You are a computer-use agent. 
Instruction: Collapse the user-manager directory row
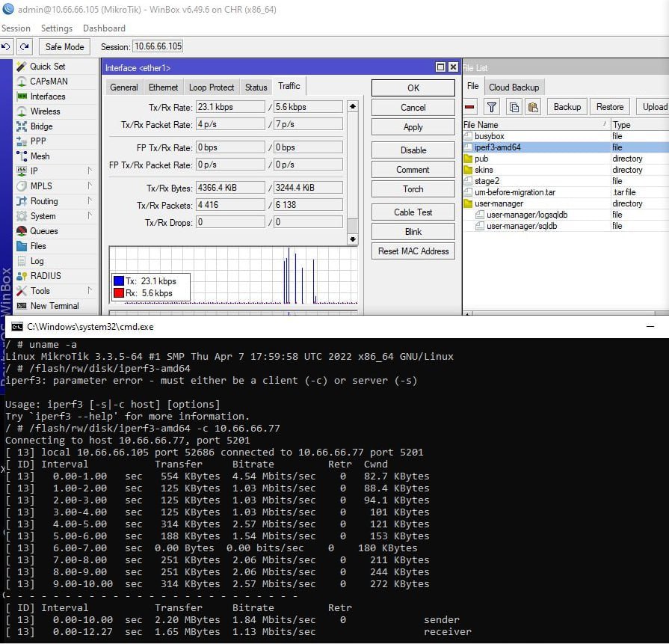tap(566, 203)
